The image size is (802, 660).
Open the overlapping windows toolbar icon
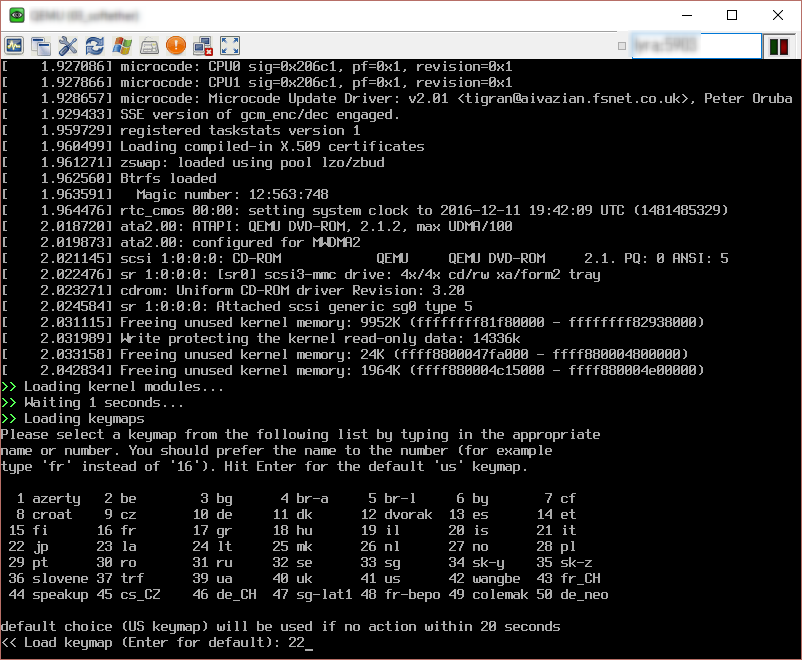[x=41, y=45]
